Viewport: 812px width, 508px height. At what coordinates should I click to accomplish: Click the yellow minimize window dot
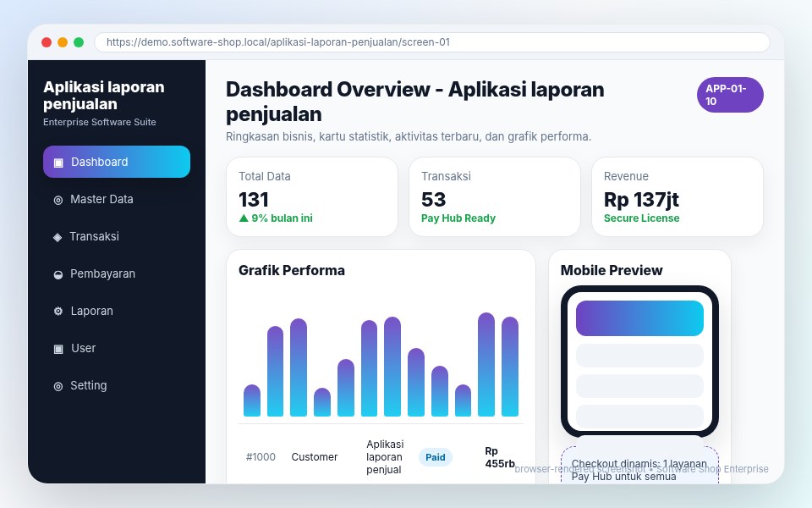[63, 42]
